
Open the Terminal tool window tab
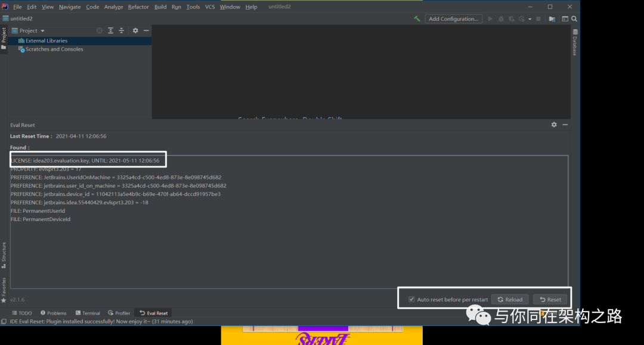88,313
